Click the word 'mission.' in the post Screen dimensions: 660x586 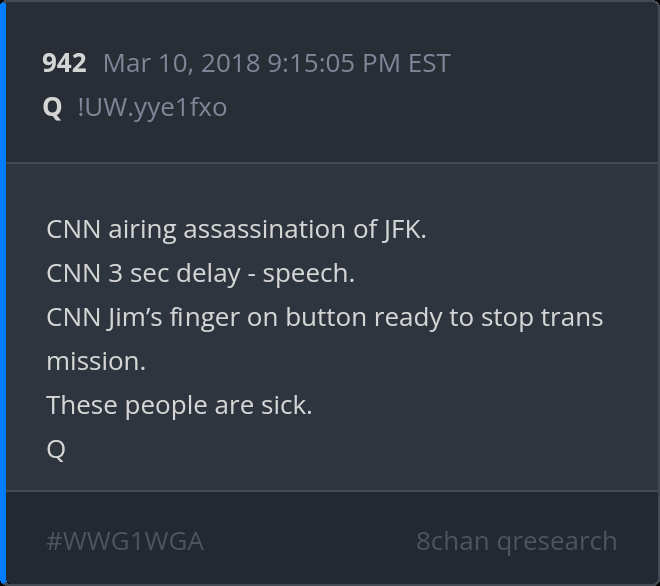96,361
